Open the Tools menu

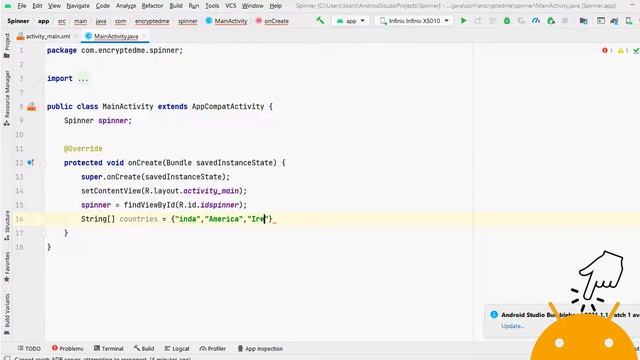(212, 6)
